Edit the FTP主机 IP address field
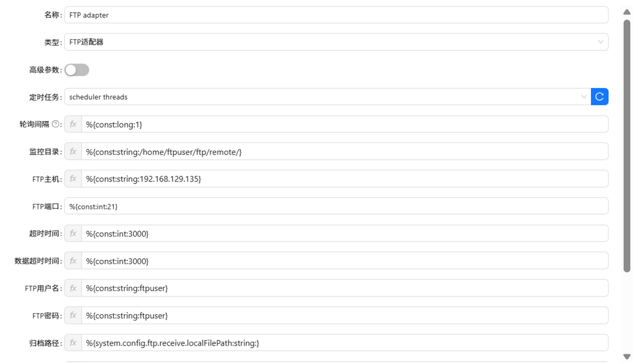This screenshot has width=635, height=364. click(x=344, y=179)
